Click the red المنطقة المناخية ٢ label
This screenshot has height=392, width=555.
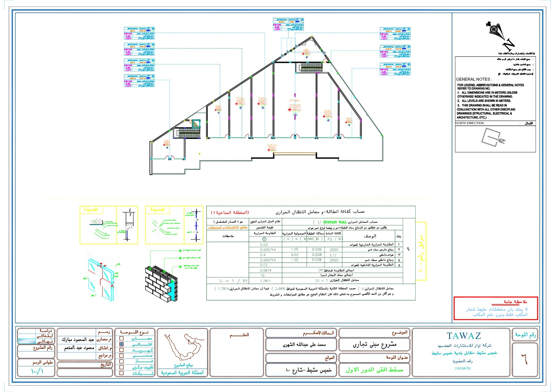pos(230,212)
